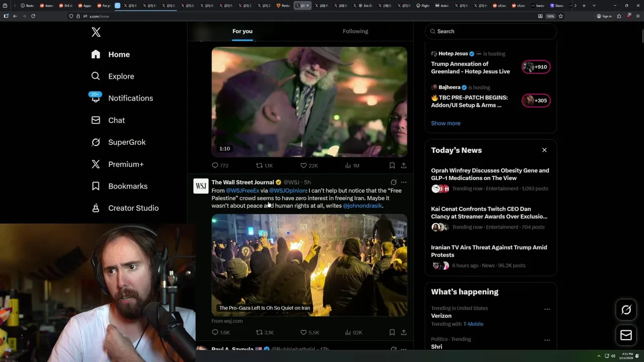Open the @johnondrasik mention link
This screenshot has width=644, height=362.
click(362, 206)
